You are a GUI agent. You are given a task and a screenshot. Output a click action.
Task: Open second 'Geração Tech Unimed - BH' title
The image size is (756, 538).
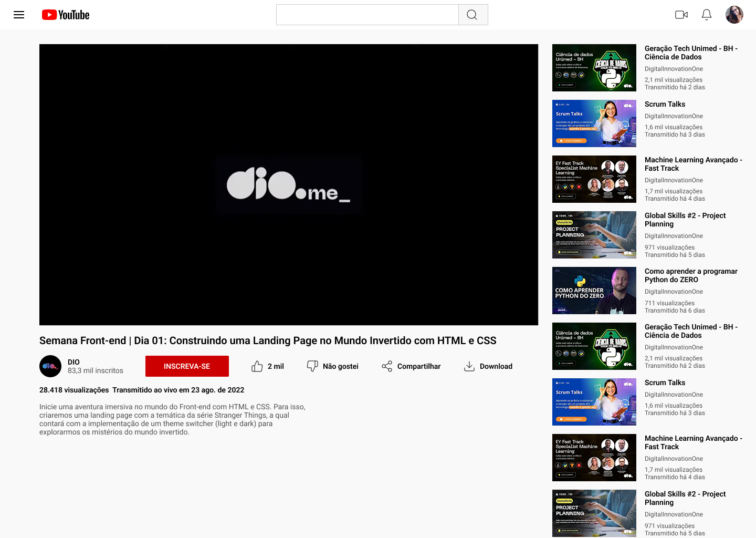[691, 331]
